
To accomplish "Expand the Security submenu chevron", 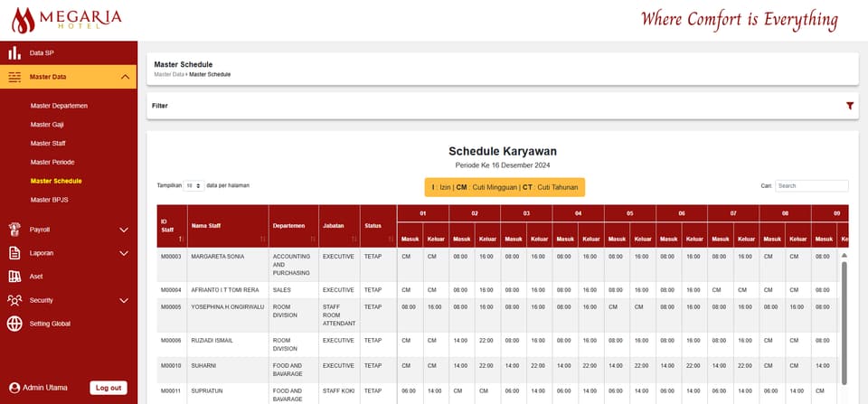I will [x=124, y=300].
